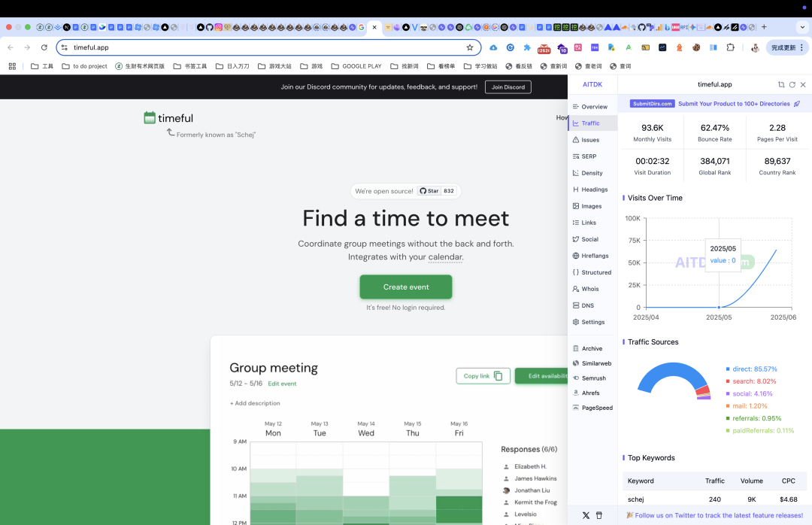Click the timeful logo
This screenshot has width=812, height=525.
click(169, 118)
